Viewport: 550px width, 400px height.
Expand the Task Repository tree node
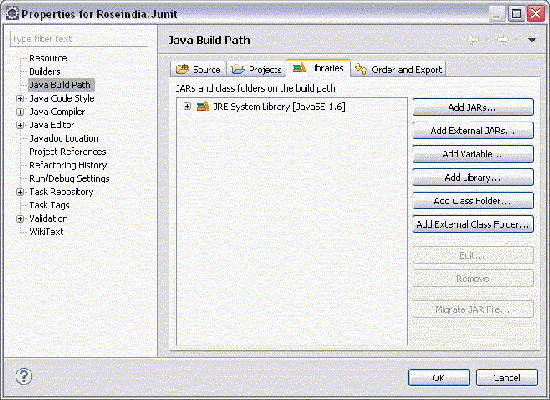tap(20, 192)
